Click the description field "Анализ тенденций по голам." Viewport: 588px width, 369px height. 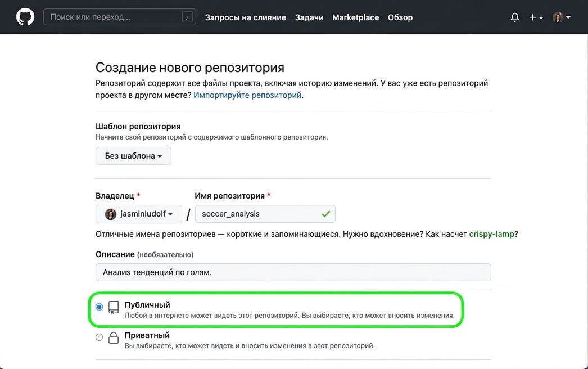click(x=293, y=272)
